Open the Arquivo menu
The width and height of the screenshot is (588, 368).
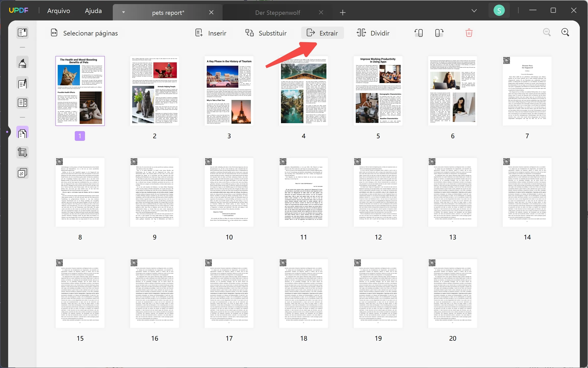pos(58,10)
